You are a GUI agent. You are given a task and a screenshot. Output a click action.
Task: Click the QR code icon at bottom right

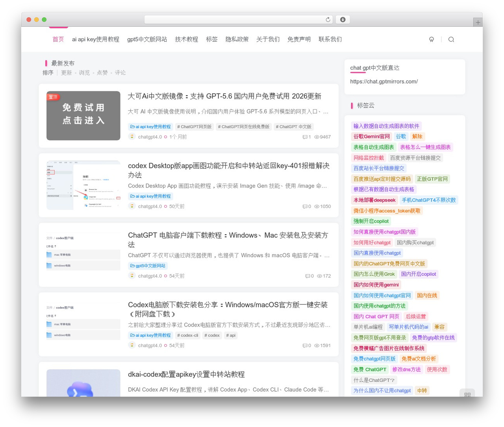[x=467, y=394]
